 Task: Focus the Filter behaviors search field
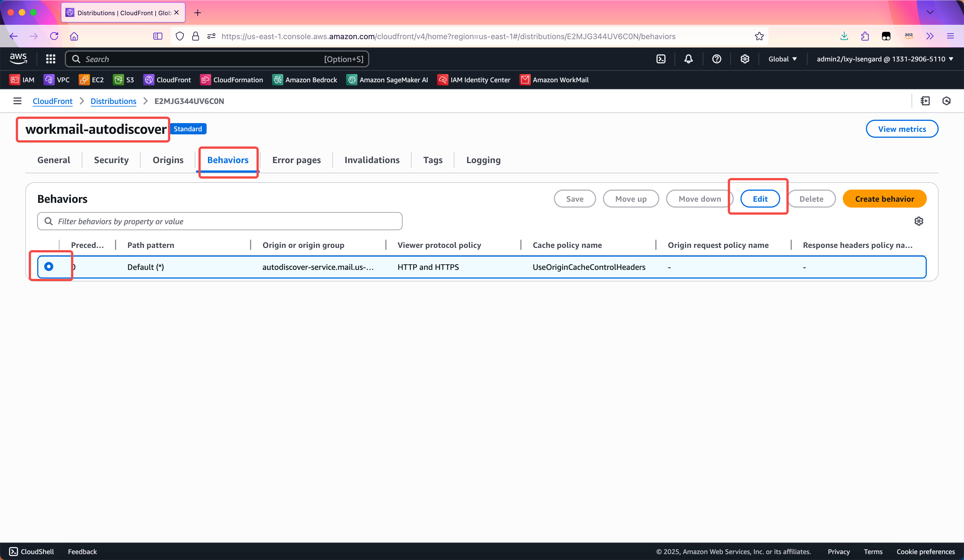pos(220,221)
